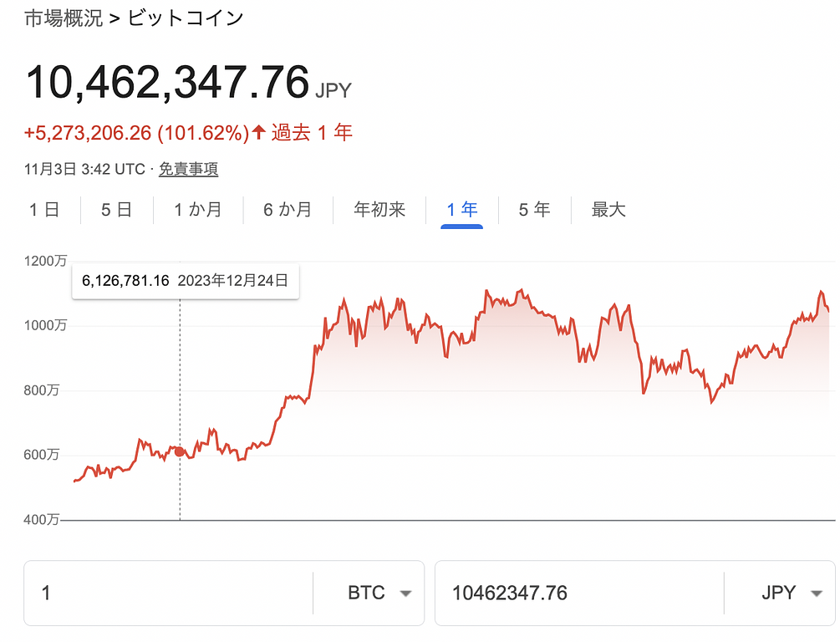Screen dimensions: 840x642
Task: Switch to the 5年 chart range
Action: (x=535, y=210)
